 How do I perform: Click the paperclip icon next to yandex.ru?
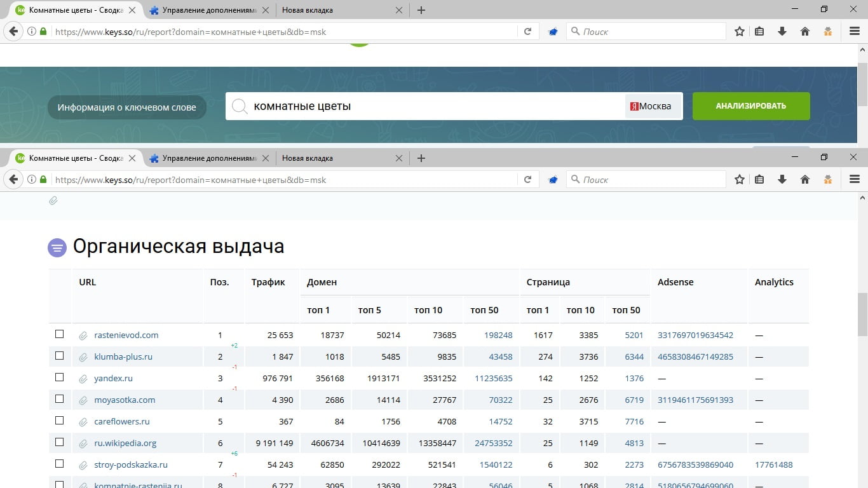click(83, 379)
